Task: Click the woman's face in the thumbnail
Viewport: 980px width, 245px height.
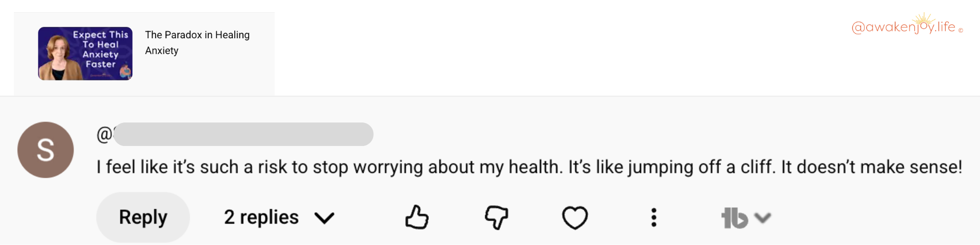Action: click(56, 50)
